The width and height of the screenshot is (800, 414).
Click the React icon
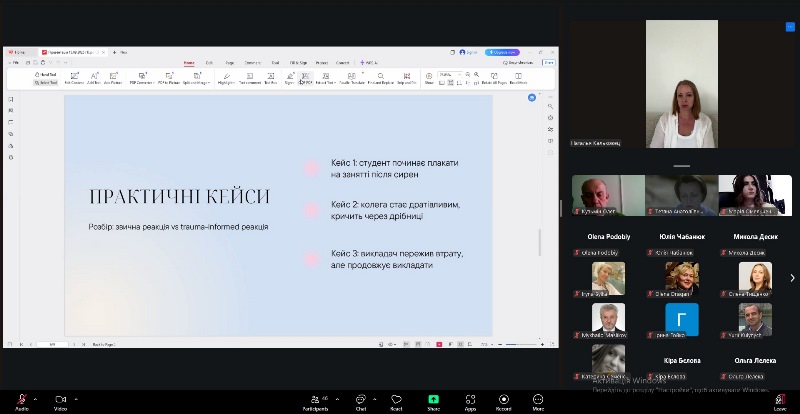point(397,399)
